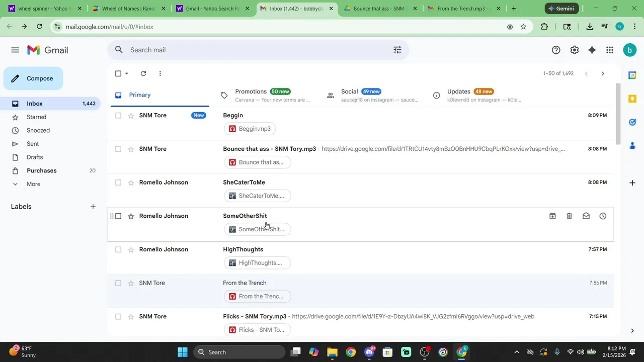Select the Beggin email checkbox
Viewport: 644px width, 362px height.
click(x=118, y=115)
